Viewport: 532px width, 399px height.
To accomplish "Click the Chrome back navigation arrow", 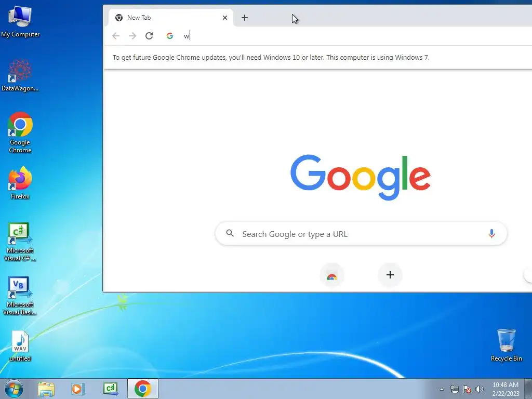I will coord(116,36).
